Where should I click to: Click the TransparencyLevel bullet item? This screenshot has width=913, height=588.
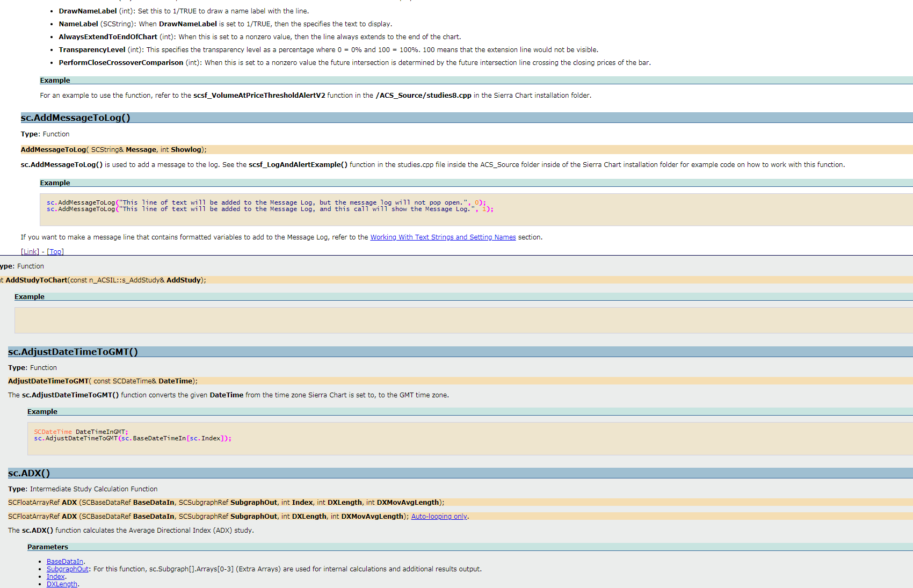329,50
